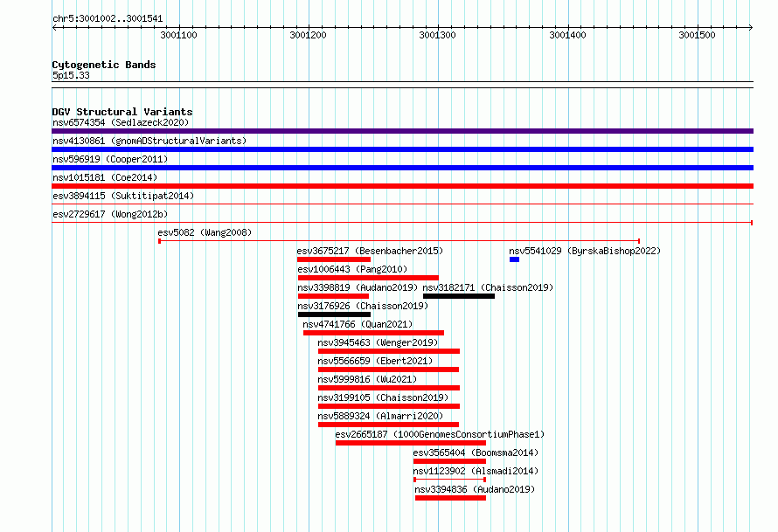Viewport: 778px width, 532px height.
Task: Open esv1006443 (Pang2010) label
Action: point(352,269)
